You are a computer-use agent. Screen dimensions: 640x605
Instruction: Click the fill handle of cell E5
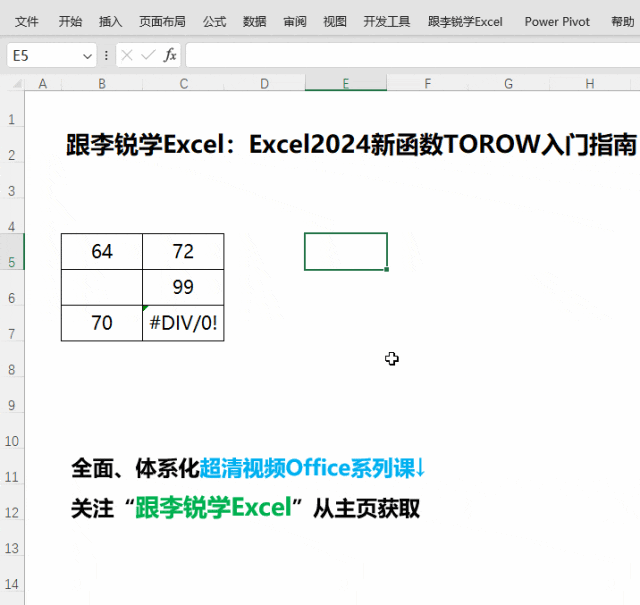tap(387, 269)
